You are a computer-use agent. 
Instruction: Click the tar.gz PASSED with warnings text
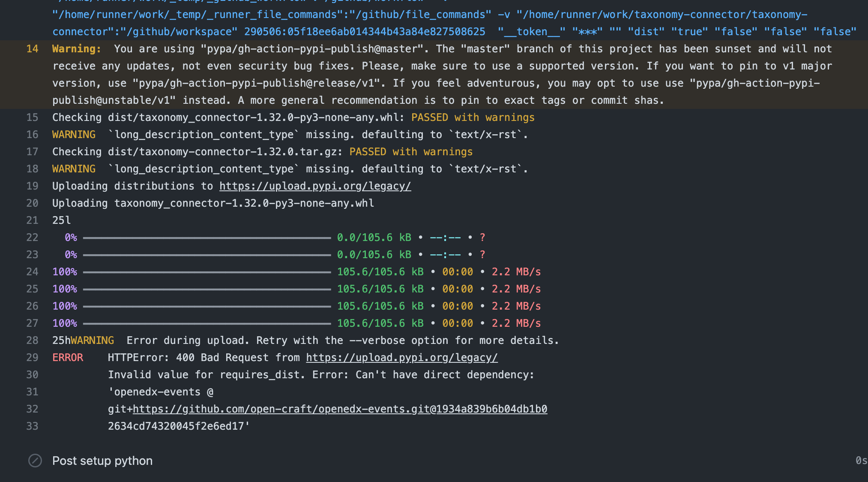(x=411, y=152)
